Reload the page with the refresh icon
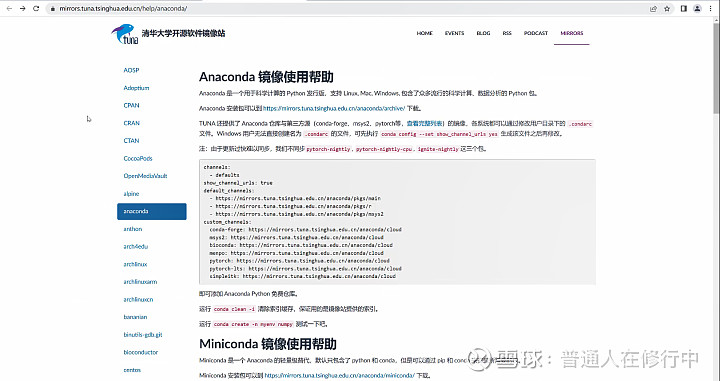720x381 pixels. coord(36,9)
